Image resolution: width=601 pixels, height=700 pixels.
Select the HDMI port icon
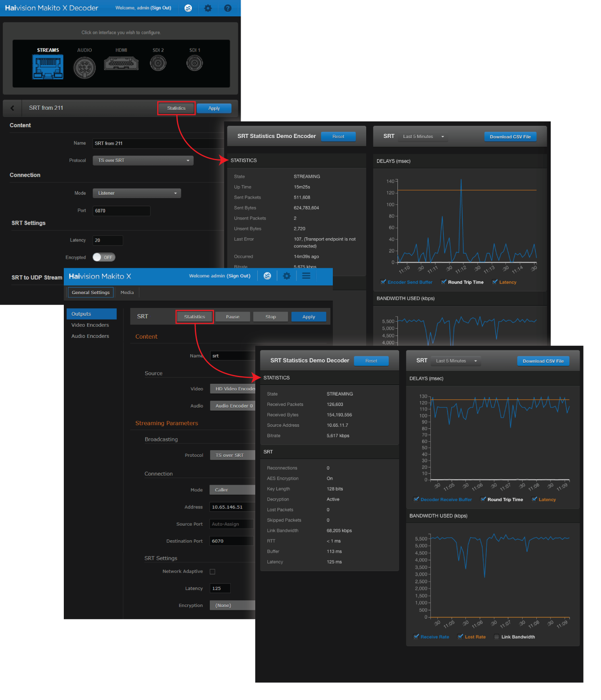coord(121,63)
